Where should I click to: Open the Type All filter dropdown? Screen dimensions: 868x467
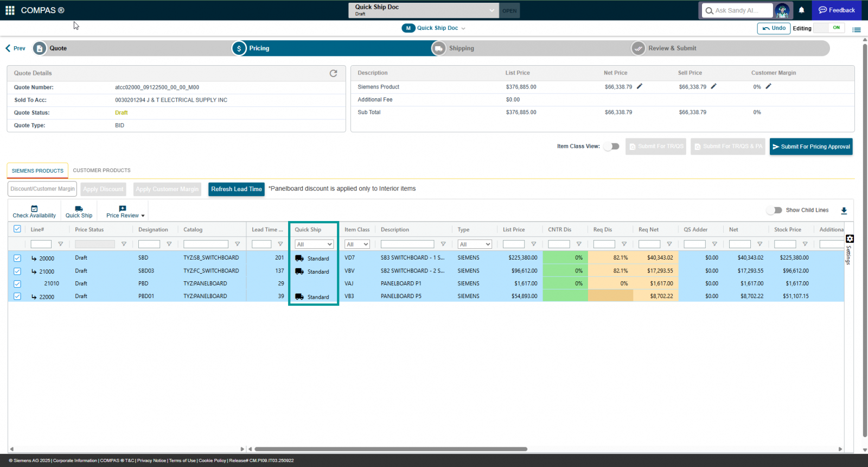point(475,244)
